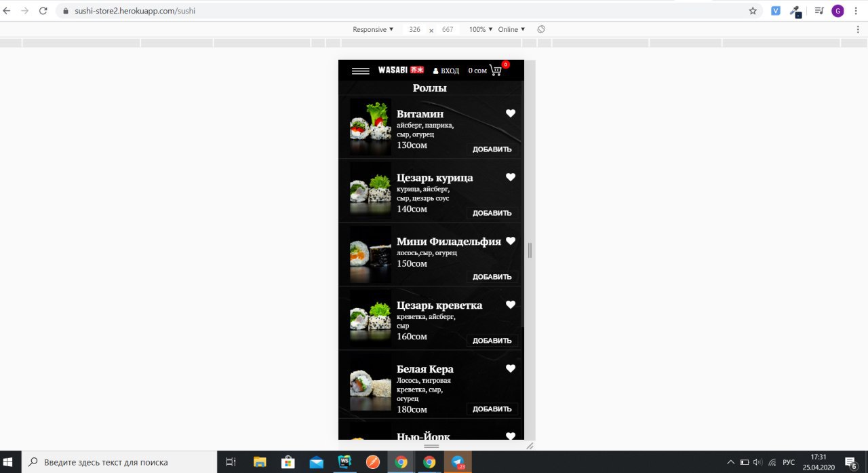Click the 150сом price
Viewport: 868px width, 473px height.
click(412, 263)
